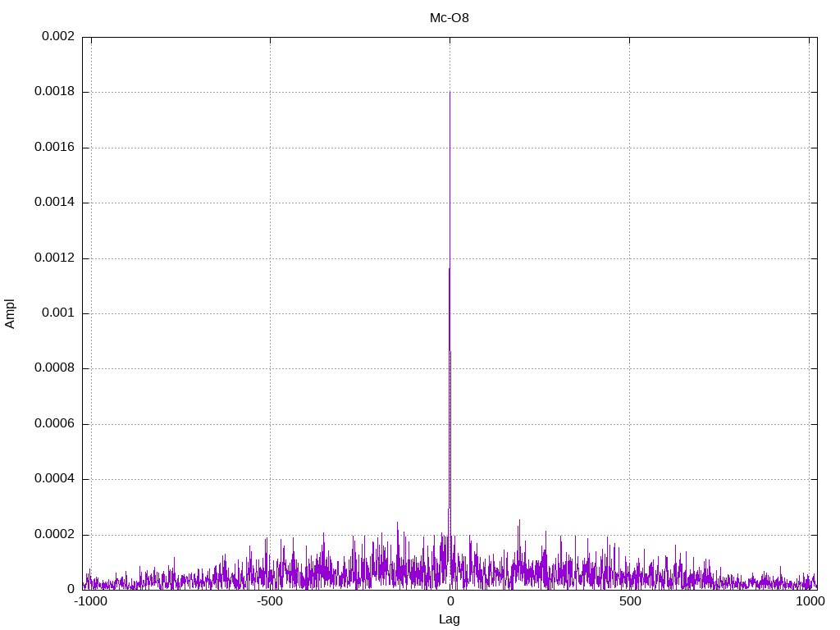Pick the 0.0008 y-axis tick label
840x630 pixels.
pos(54,368)
